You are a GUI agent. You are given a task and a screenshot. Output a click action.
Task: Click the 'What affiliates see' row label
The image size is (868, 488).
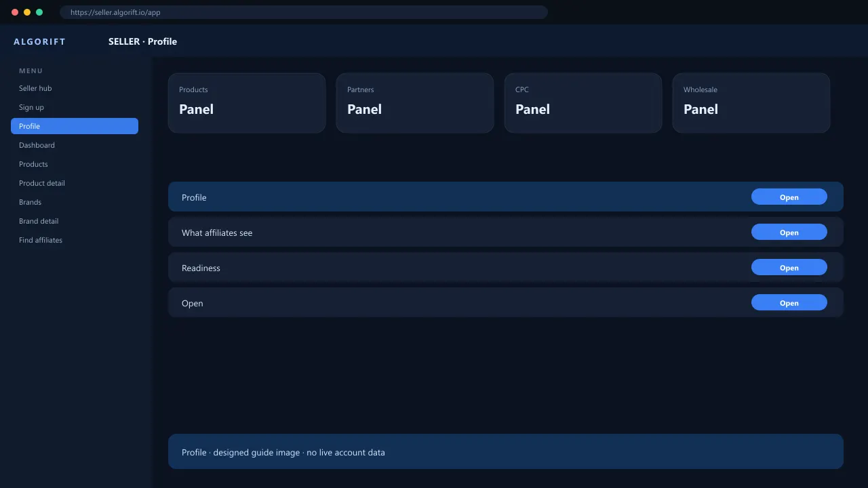217,232
